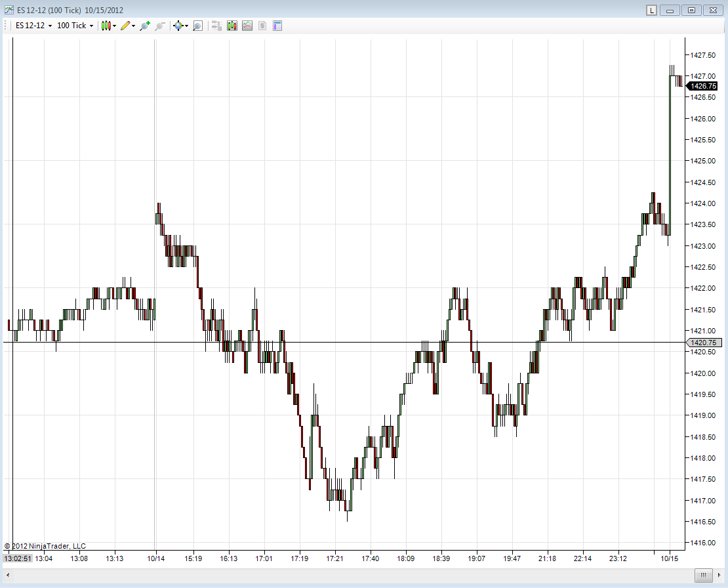
Task: Click the scroll left arrow button
Action: [8, 575]
